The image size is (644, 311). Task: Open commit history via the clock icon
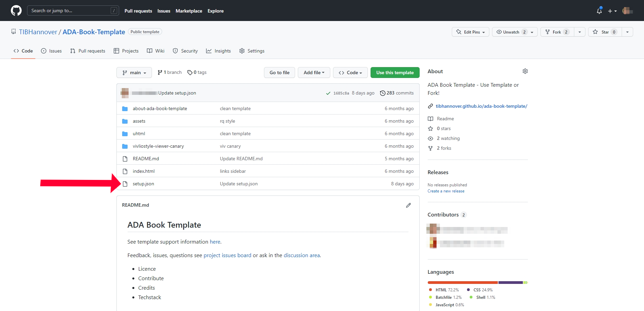(383, 93)
